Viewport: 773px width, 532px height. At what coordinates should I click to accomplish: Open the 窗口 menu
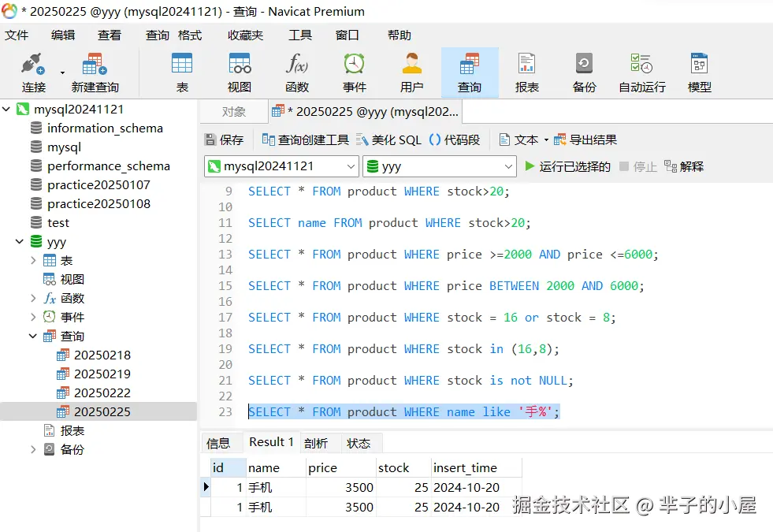coord(347,35)
